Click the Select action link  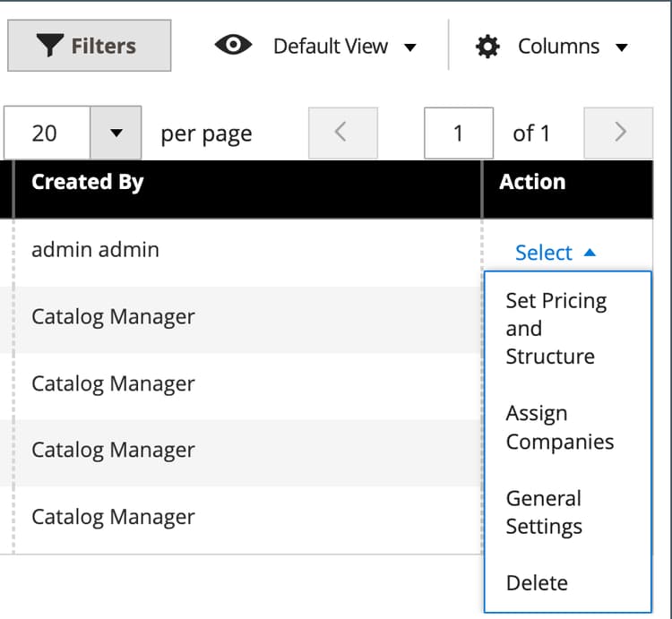pyautogui.click(x=544, y=253)
